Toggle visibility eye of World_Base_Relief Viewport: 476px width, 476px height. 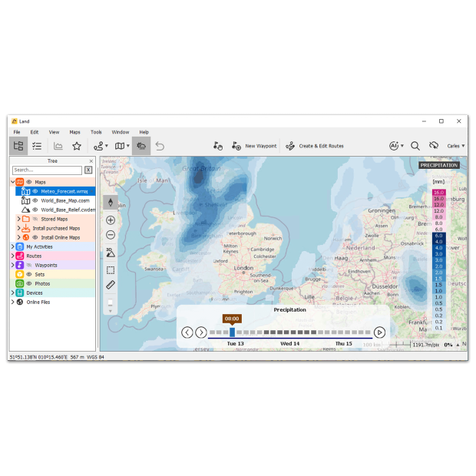coord(35,210)
